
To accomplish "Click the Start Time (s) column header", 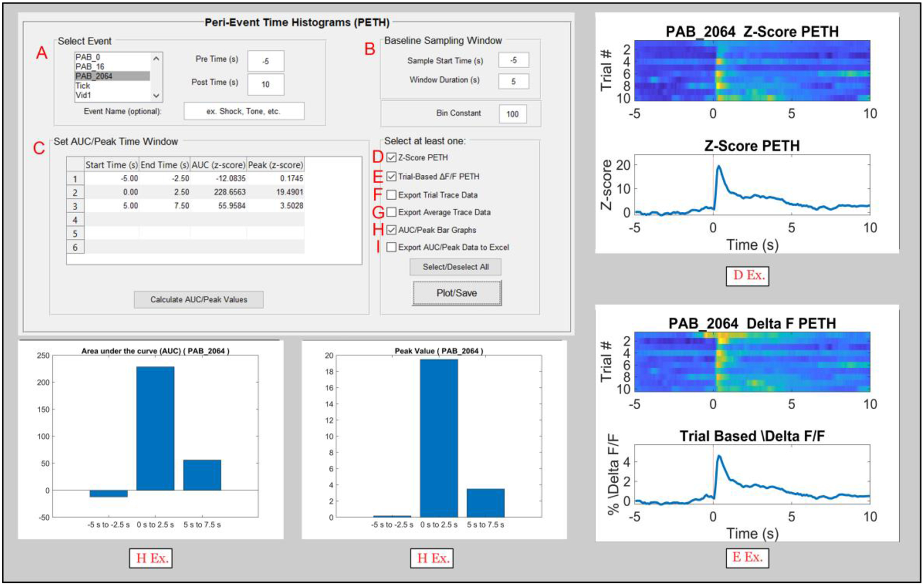I will point(112,165).
